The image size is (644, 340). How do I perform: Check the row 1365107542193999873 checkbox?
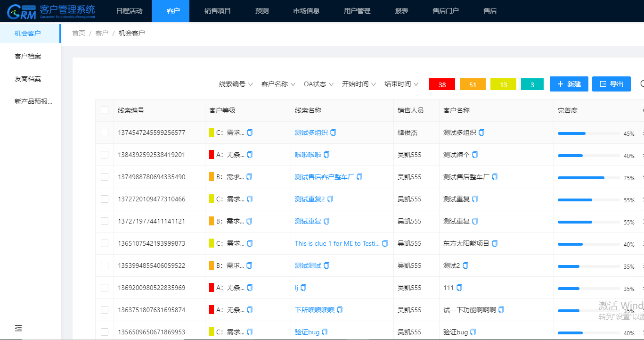[105, 243]
